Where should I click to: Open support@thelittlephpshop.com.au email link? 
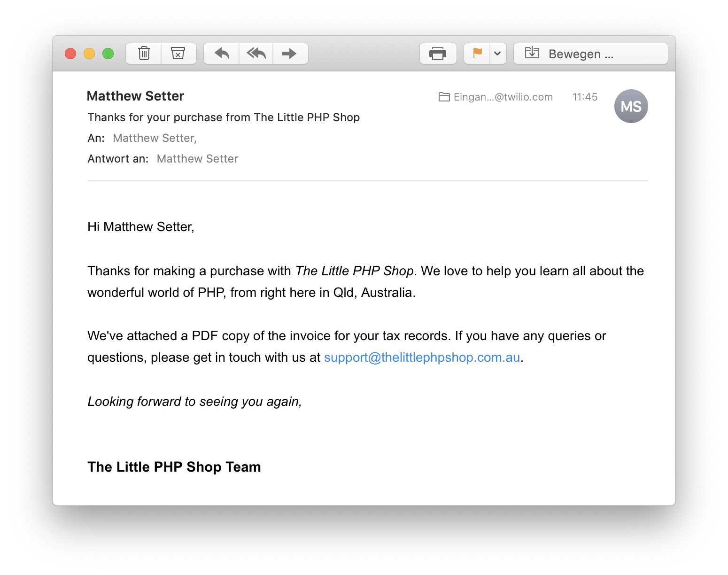click(x=422, y=357)
